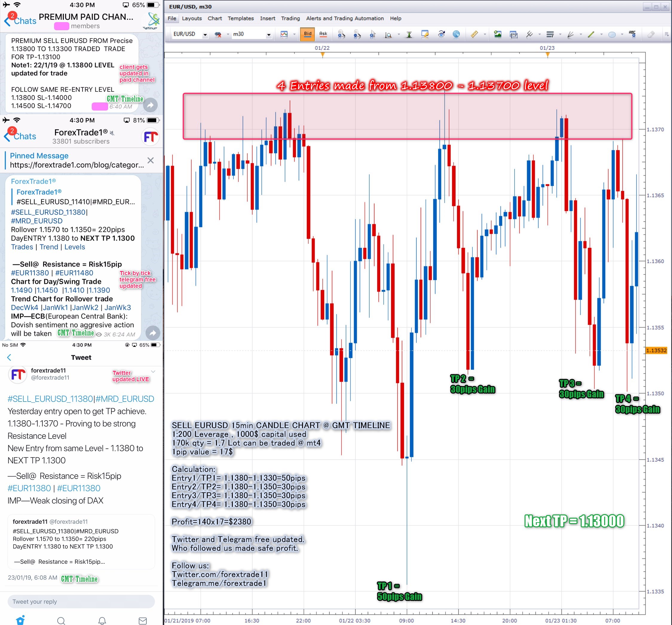
Task: Tap the Twitter search magnifier icon
Action: (x=61, y=621)
